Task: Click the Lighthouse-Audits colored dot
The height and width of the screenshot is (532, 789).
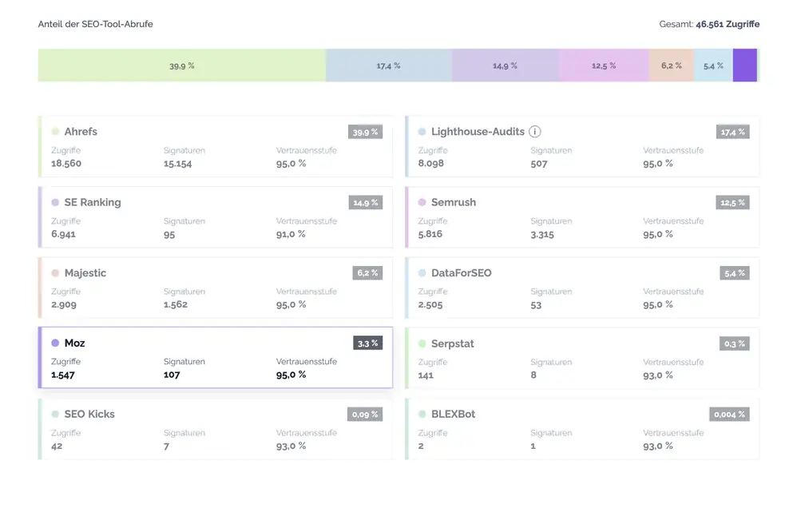Action: click(x=422, y=131)
